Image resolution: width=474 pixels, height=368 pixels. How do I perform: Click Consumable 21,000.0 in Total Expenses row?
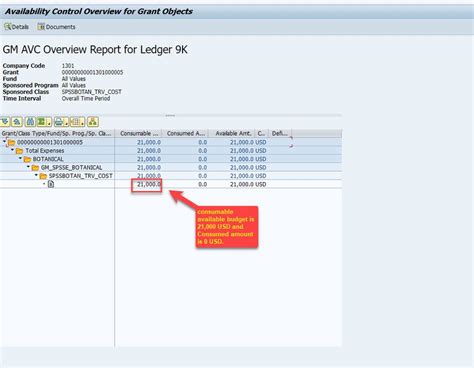tap(149, 151)
